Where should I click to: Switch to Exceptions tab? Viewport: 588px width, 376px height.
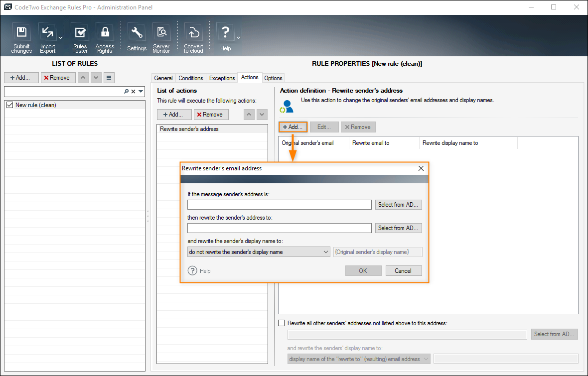tap(222, 78)
